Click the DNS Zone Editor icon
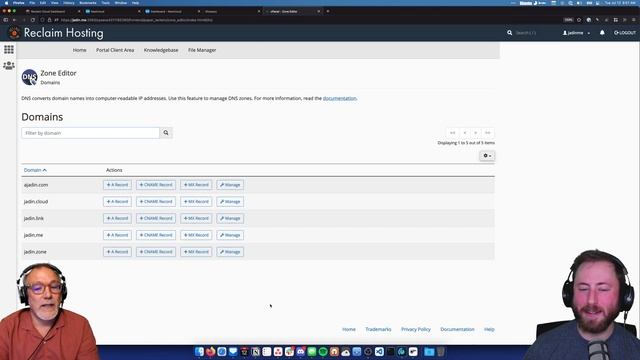 coord(29,77)
